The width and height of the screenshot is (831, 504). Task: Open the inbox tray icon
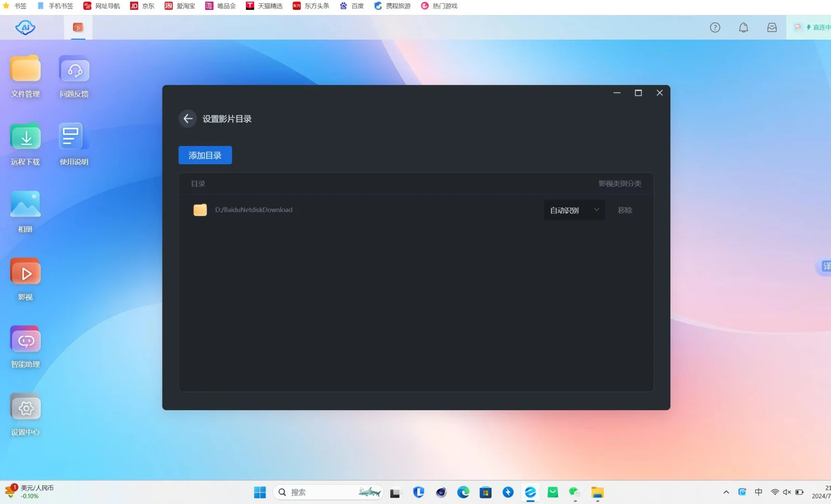[772, 27]
